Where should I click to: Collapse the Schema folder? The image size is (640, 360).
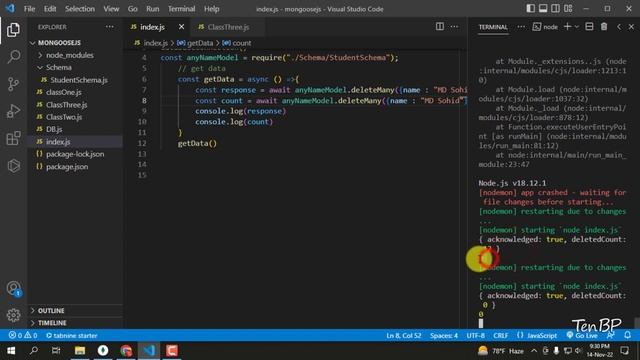pos(59,67)
